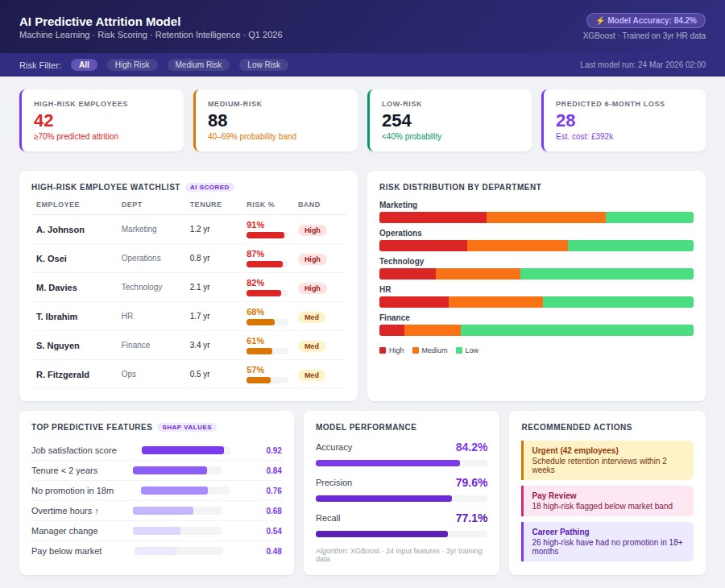Filter by Medium Risk employees
The image size is (725, 588).
point(198,64)
